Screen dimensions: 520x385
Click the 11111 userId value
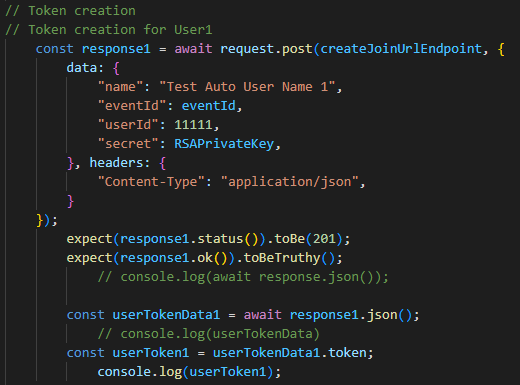tap(193, 125)
